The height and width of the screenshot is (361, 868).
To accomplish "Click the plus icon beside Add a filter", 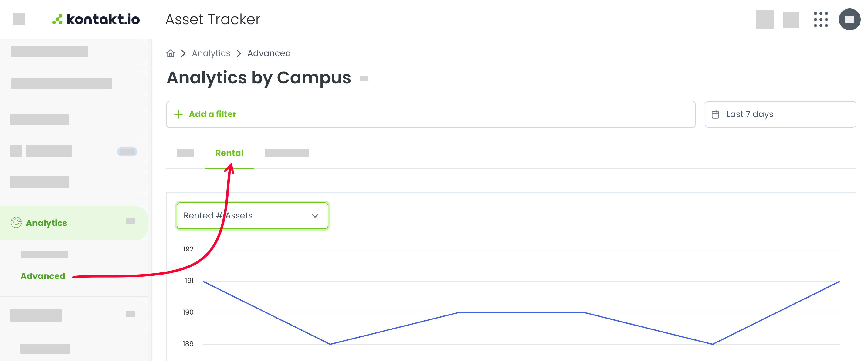I will pos(178,114).
